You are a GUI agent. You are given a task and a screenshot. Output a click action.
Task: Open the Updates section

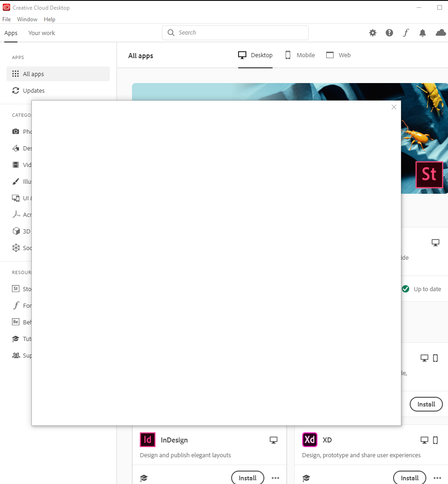click(34, 90)
